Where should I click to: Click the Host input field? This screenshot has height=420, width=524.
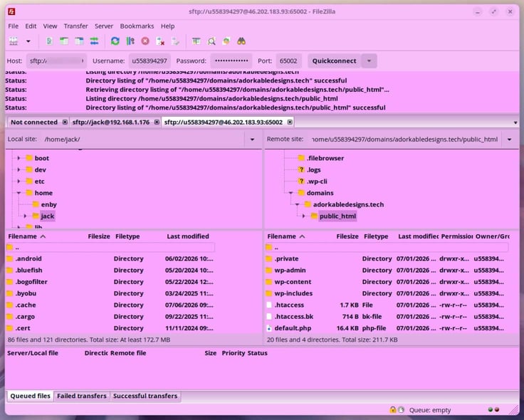point(56,61)
